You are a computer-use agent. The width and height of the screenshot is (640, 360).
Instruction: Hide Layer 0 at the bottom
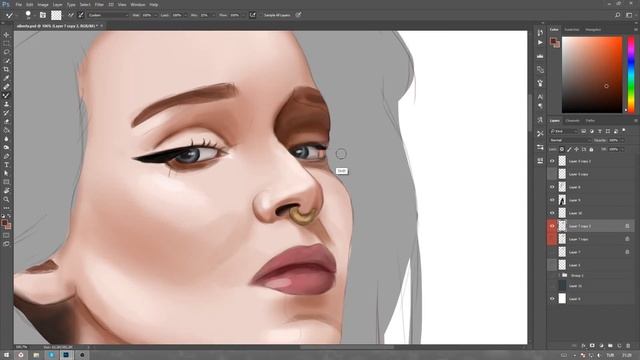pyautogui.click(x=552, y=299)
